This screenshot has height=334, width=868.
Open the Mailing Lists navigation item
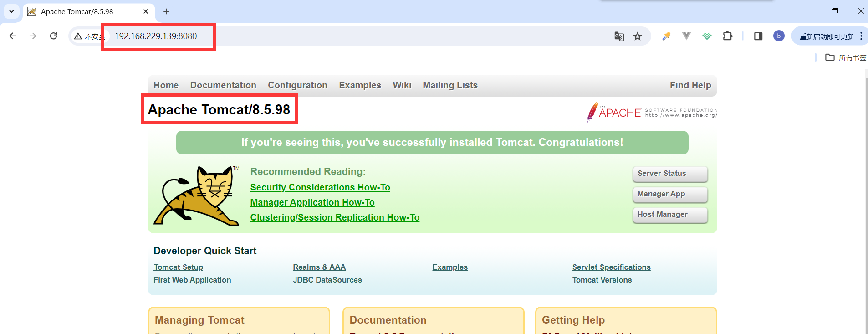coord(450,85)
